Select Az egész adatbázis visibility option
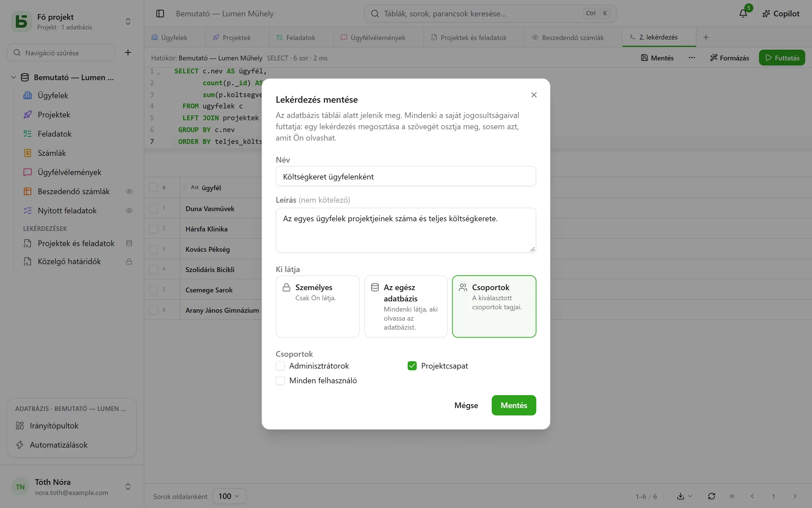This screenshot has height=508, width=812. pos(406,306)
